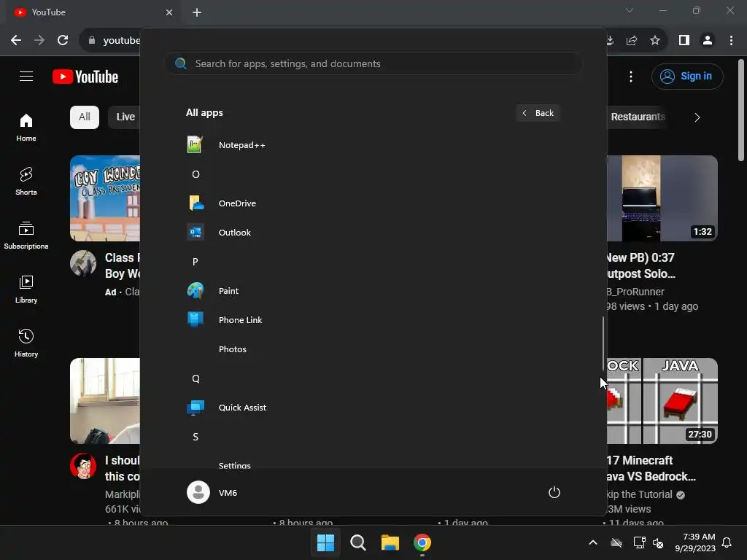Switch to Chrome in taskbar
The image size is (747, 560).
tap(422, 542)
